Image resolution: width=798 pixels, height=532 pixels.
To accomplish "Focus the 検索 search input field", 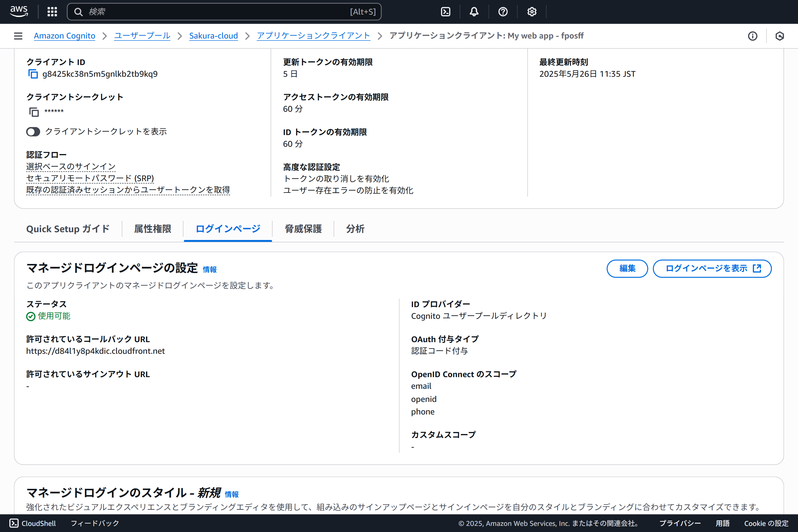I will click(224, 12).
